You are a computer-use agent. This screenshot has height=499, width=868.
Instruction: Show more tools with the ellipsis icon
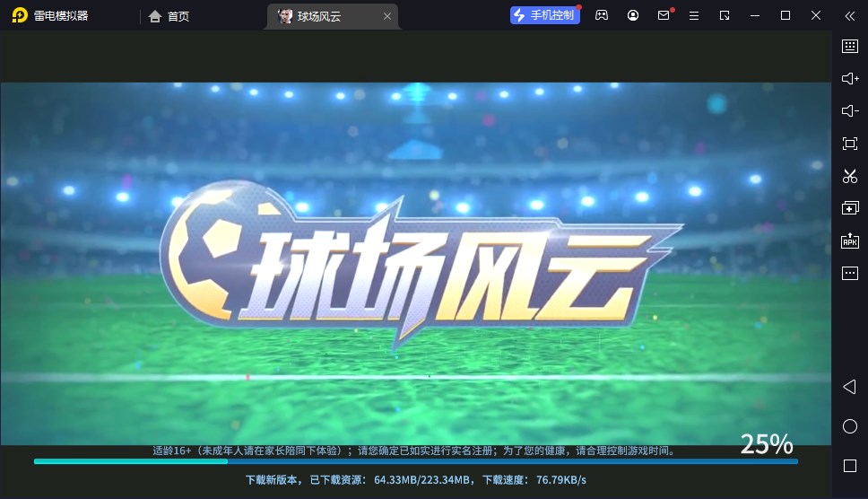click(x=850, y=273)
